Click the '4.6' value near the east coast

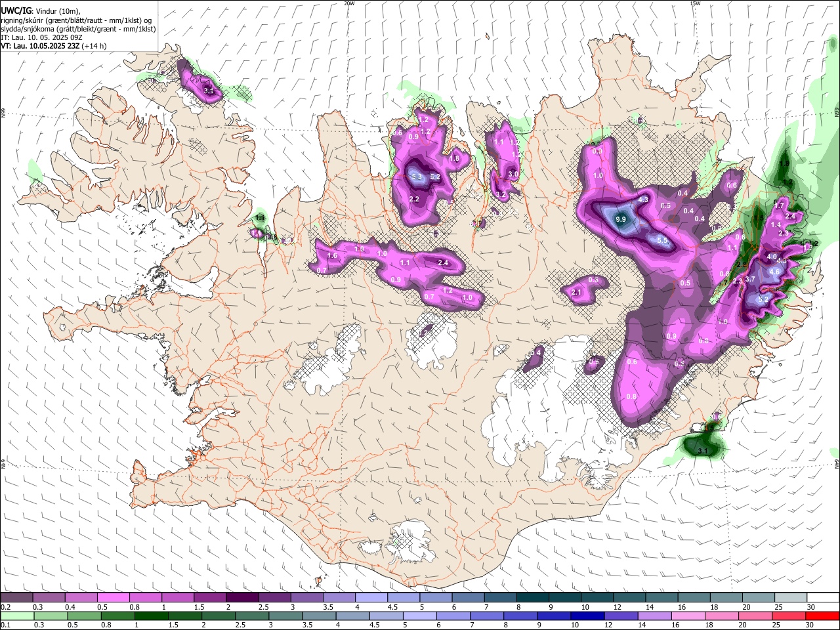774,272
